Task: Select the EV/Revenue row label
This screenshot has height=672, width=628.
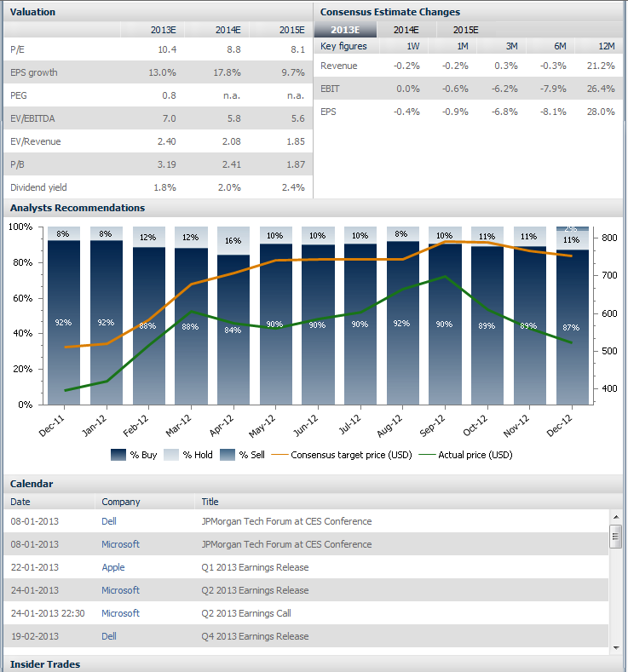Action: 36,142
